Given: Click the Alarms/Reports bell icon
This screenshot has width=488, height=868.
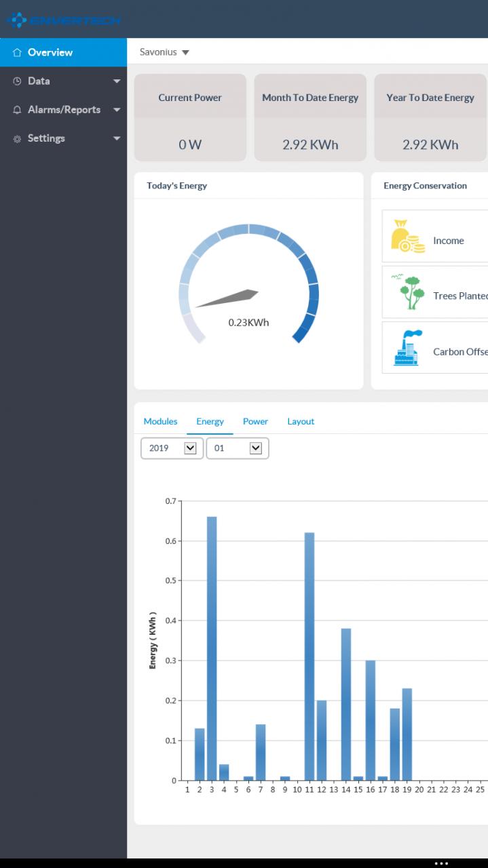Looking at the screenshot, I should pos(18,110).
